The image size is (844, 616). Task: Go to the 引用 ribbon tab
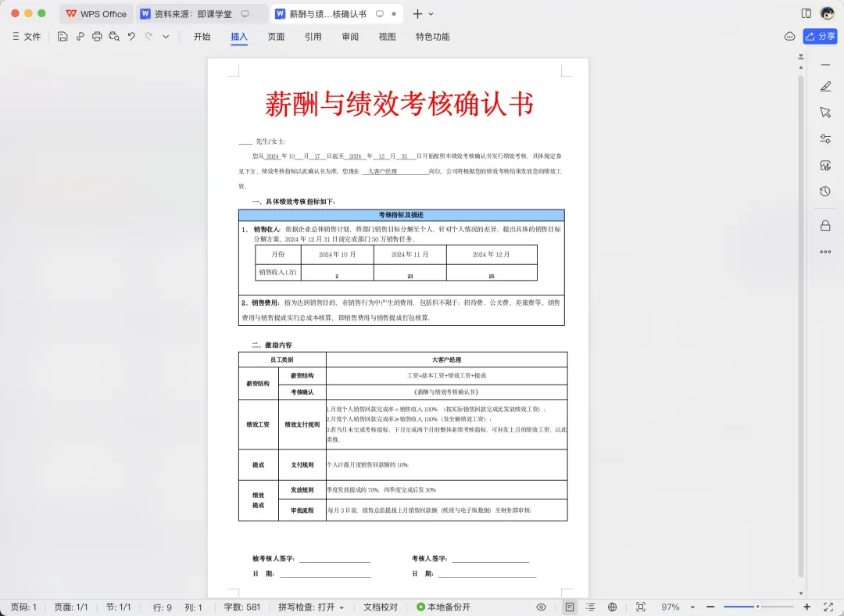[x=313, y=37]
